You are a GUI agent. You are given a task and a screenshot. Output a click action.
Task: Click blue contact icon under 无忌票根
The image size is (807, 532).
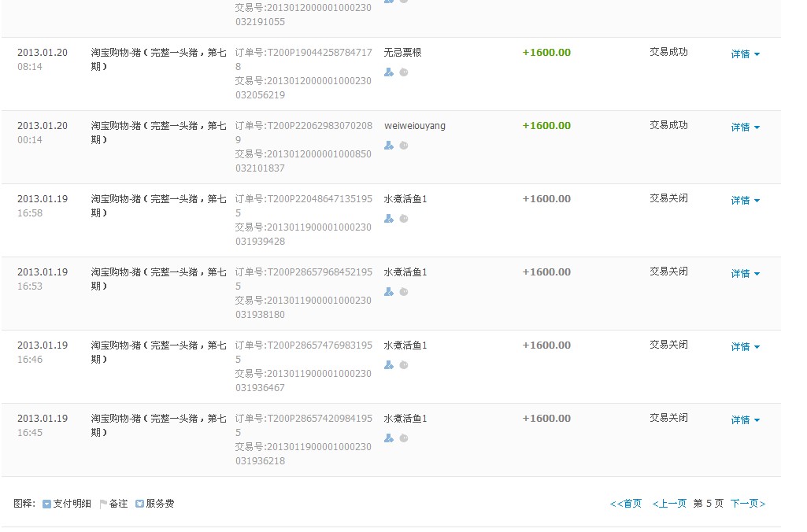pyautogui.click(x=389, y=72)
